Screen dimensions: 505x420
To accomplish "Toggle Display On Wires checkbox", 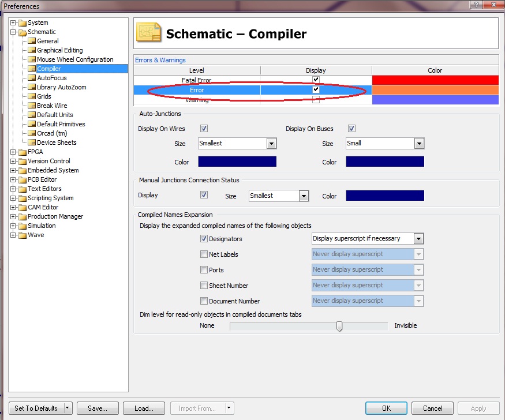I will [x=204, y=129].
